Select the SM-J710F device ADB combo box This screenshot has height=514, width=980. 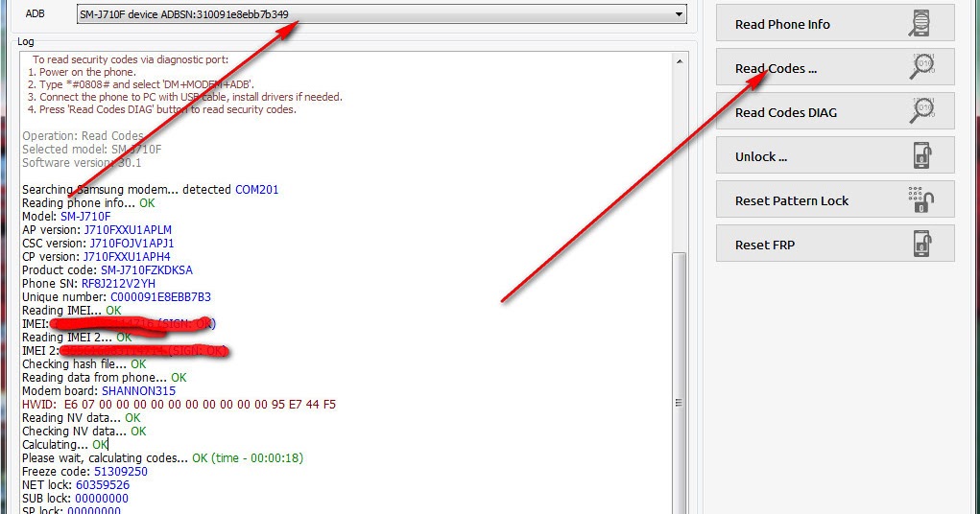click(x=381, y=14)
